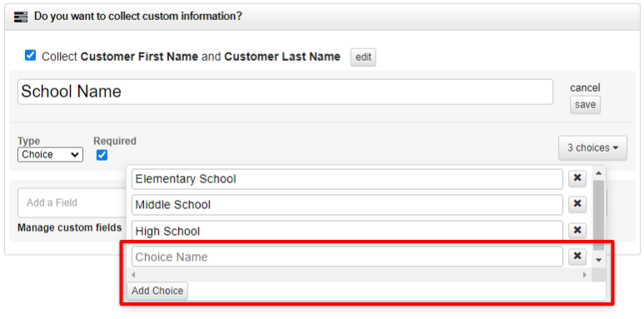Viewport: 644px width, 319px height.
Task: Uncheck Collect Customer First Name checkbox
Action: click(x=30, y=56)
